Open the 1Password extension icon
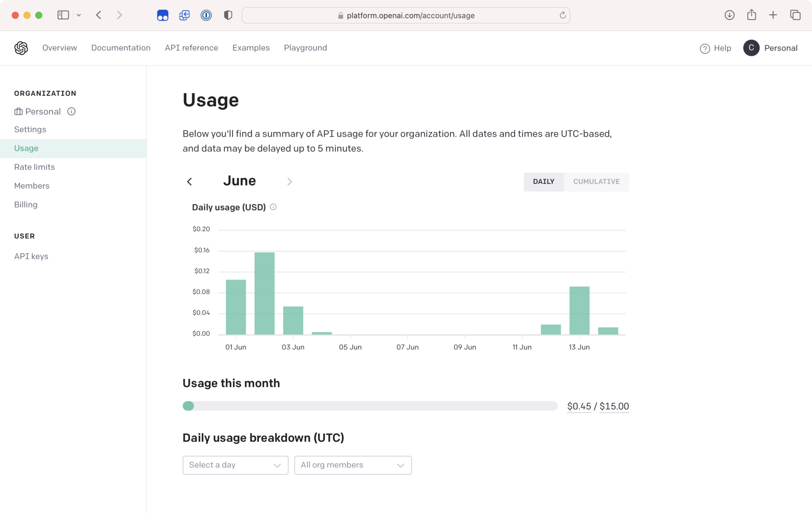Image resolution: width=812 pixels, height=514 pixels. (206, 15)
